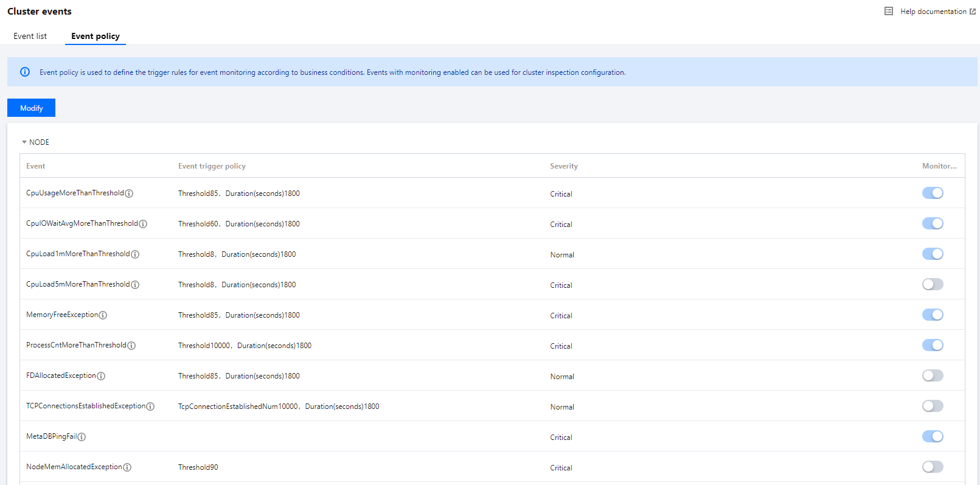This screenshot has width=980, height=485.
Task: Open info tooltip for CpuLoad1mMoreThanThreshold
Action: point(135,254)
